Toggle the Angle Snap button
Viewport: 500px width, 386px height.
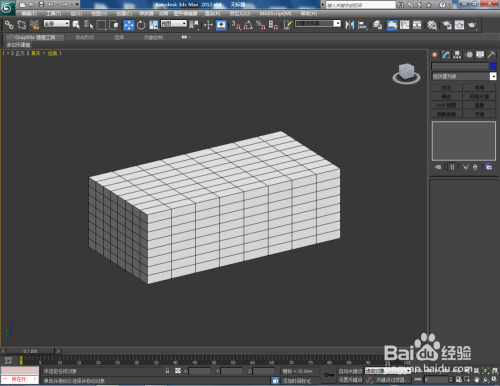tap(248, 25)
